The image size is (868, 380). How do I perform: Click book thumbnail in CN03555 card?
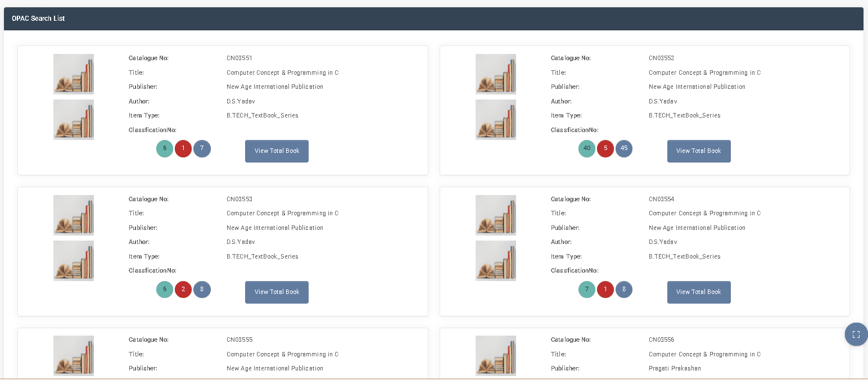74,356
